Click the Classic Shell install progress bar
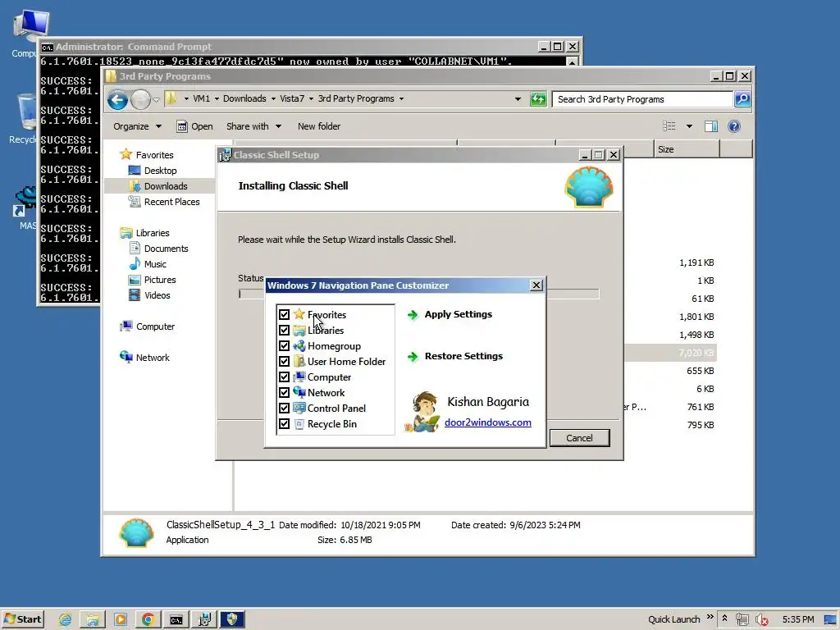 pos(418,294)
